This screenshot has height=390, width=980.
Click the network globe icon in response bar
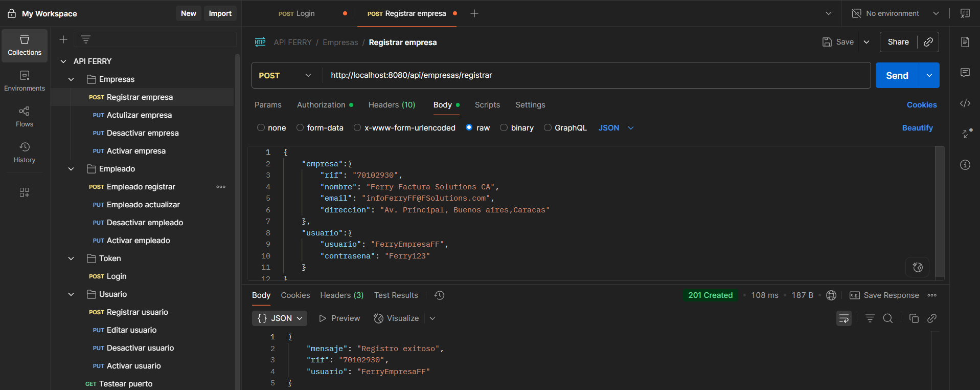coord(831,295)
